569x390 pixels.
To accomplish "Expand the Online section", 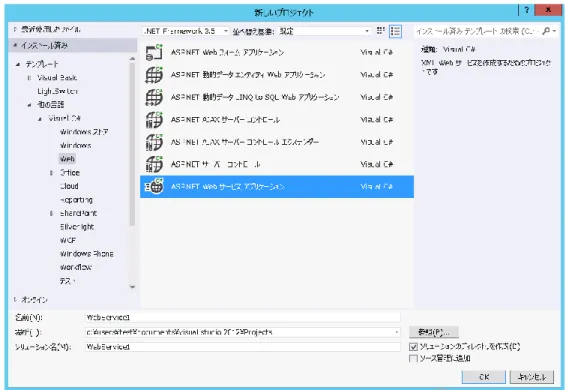I will (x=15, y=300).
